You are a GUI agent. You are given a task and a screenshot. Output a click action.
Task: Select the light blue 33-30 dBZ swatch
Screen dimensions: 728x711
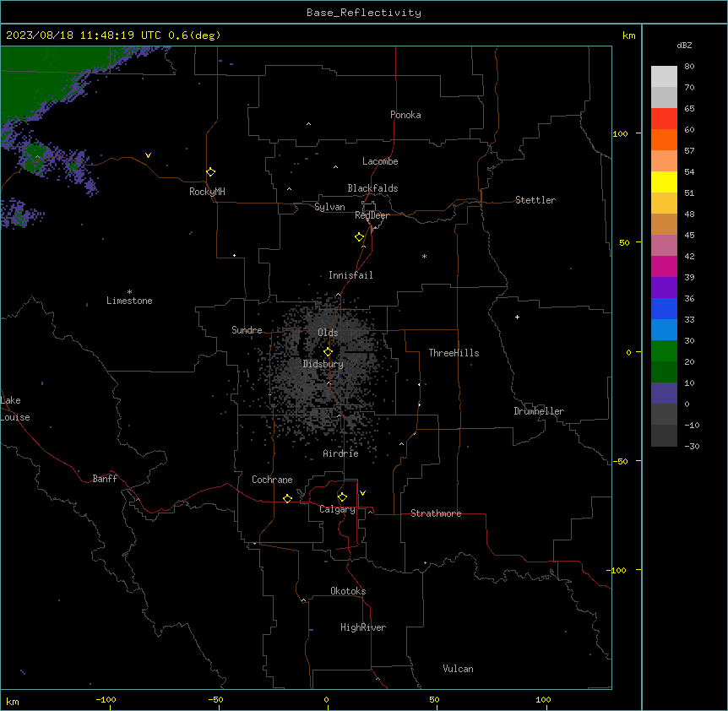[x=664, y=330]
